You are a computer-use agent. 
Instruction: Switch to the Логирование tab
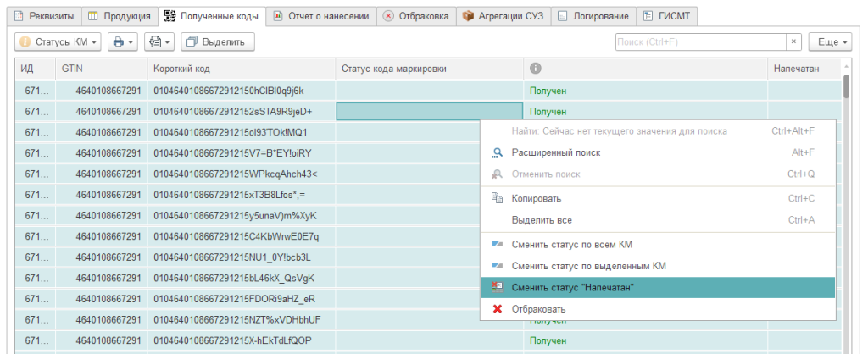click(593, 16)
